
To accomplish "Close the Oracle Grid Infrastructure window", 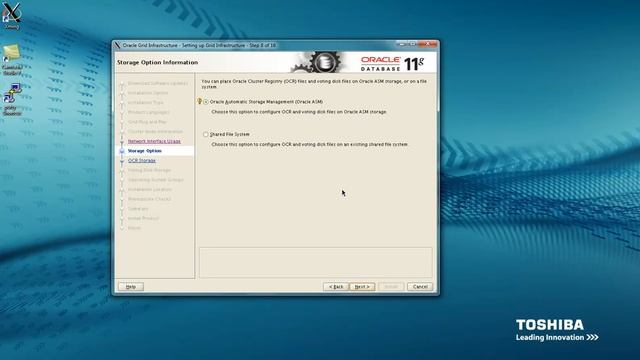I will click(x=428, y=44).
